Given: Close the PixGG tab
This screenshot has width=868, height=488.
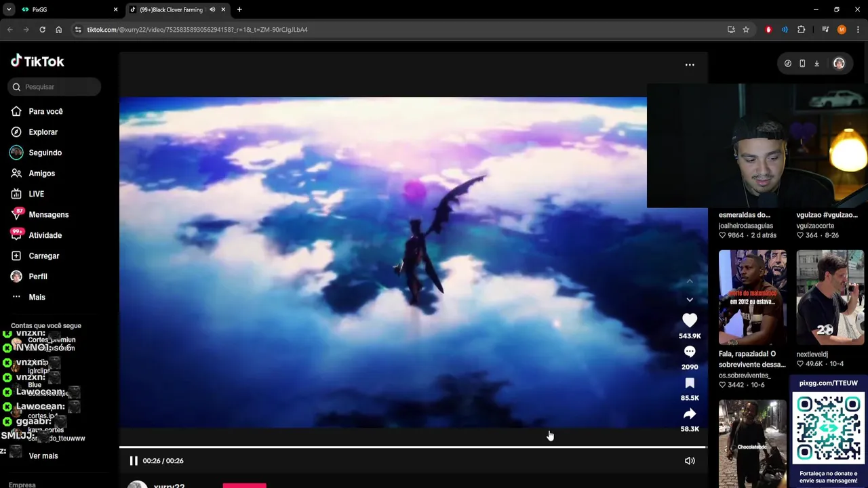Looking at the screenshot, I should point(115,9).
